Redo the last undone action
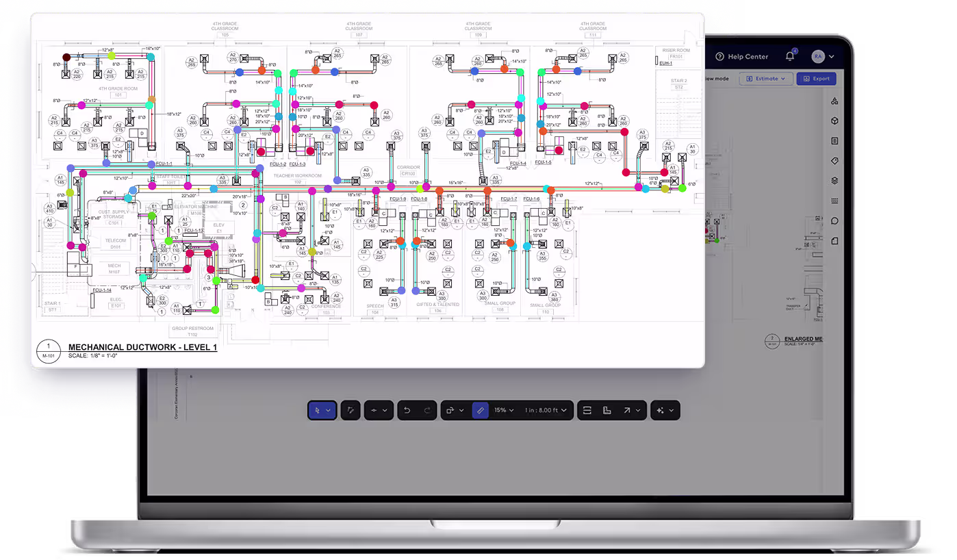Screen dimensions: 957x560 [x=427, y=410]
